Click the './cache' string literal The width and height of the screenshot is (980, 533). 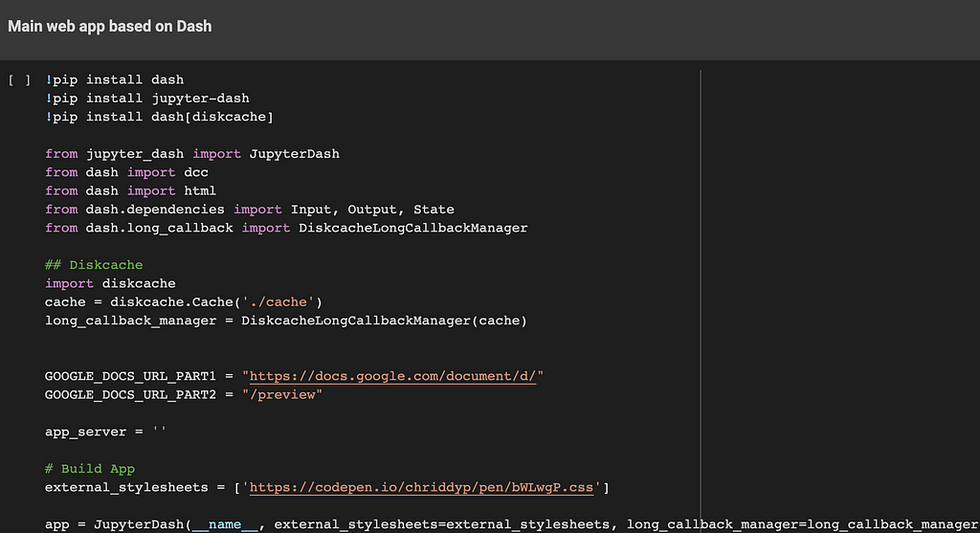tap(278, 302)
